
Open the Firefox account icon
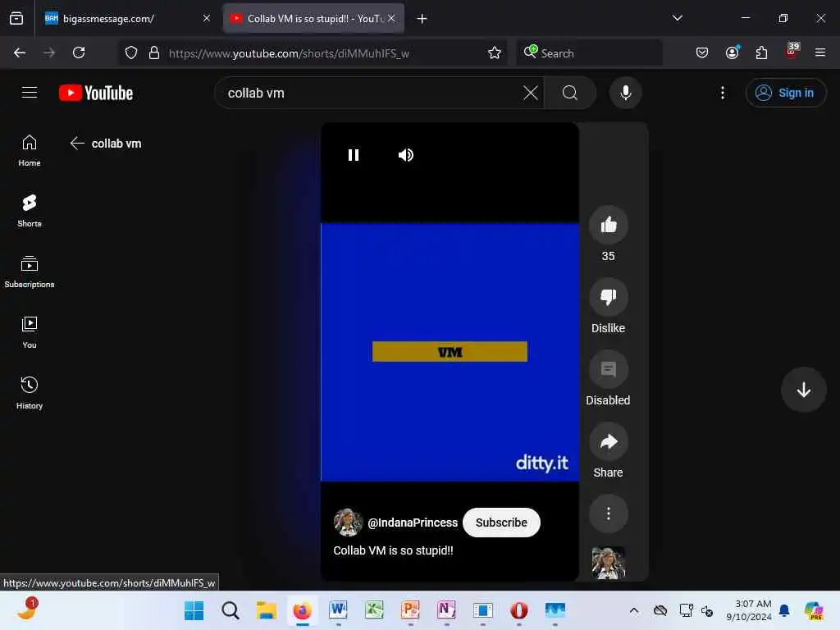click(x=732, y=52)
